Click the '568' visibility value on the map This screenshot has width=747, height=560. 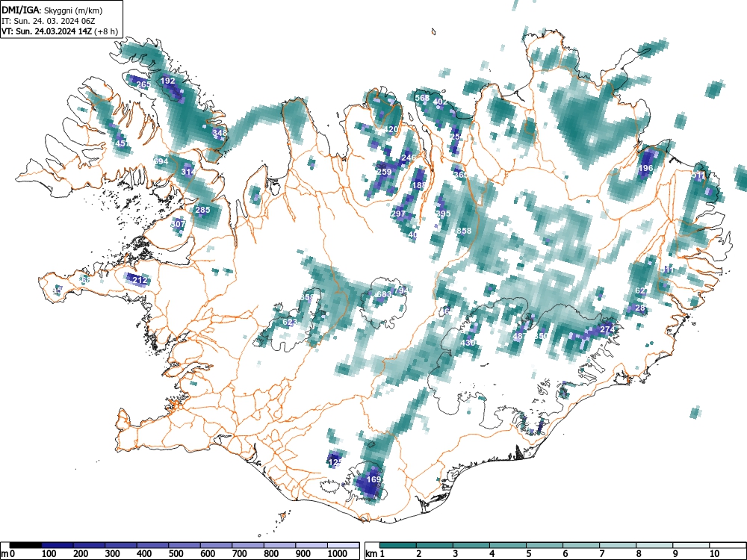[422, 98]
